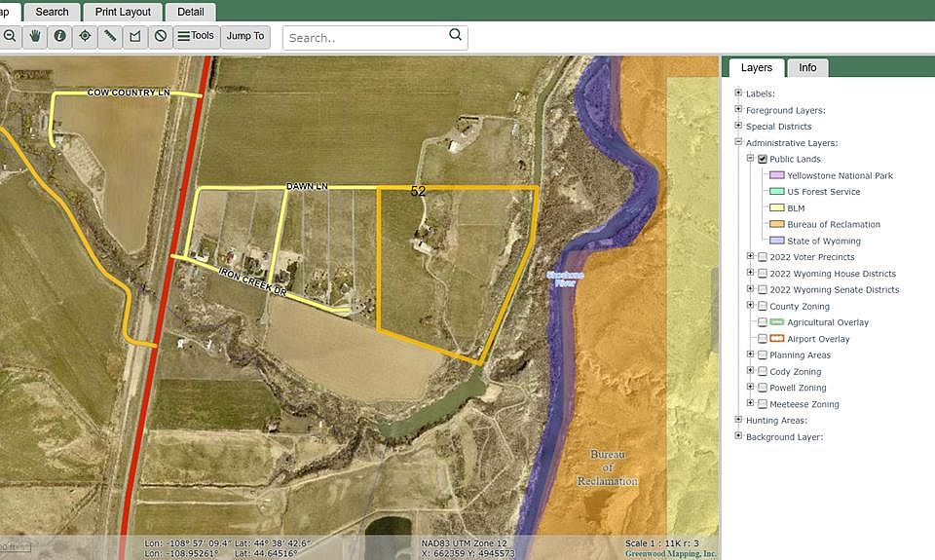Click into the Search text field
Viewport: 935px width, 560px height.
click(365, 38)
